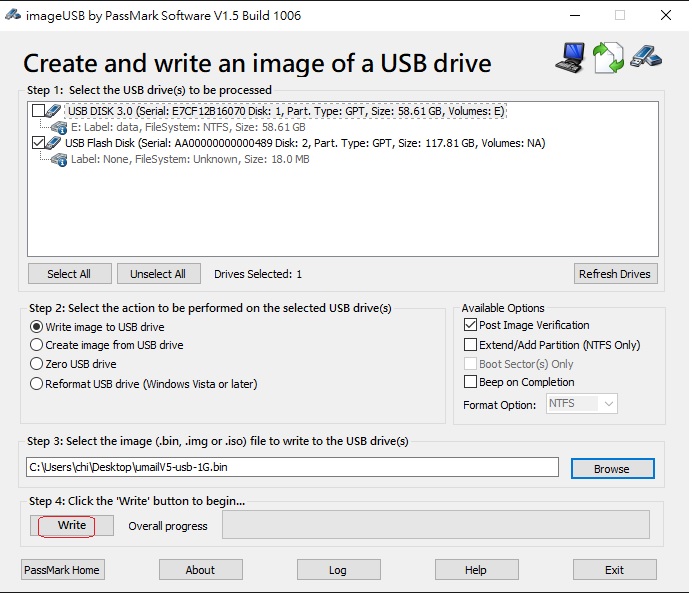Click the USB Flash Disk drive icon
The height and width of the screenshot is (593, 692).
pyautogui.click(x=54, y=143)
